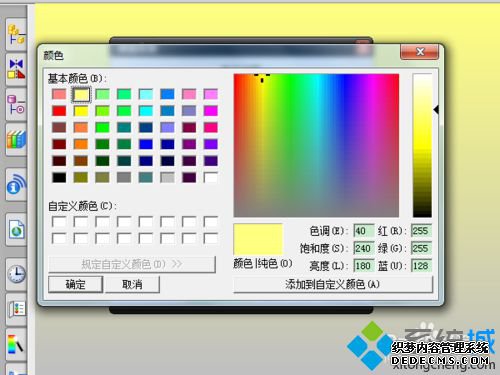Cancel the dialog with 取消 button
Viewport: 500px width, 375px height.
tap(132, 284)
